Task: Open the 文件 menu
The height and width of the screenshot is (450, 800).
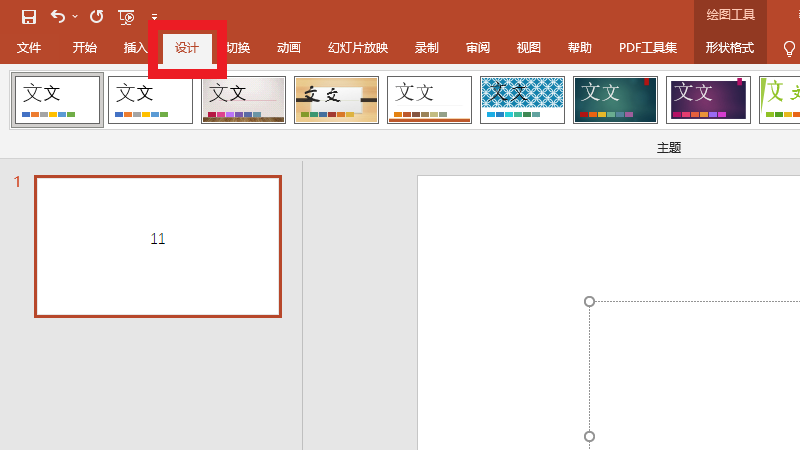Action: pyautogui.click(x=29, y=48)
